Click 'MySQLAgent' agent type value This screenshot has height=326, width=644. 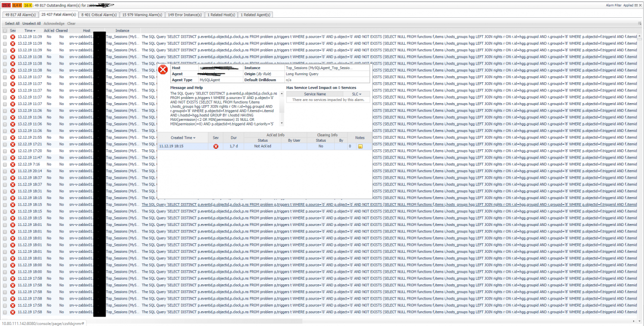point(210,80)
